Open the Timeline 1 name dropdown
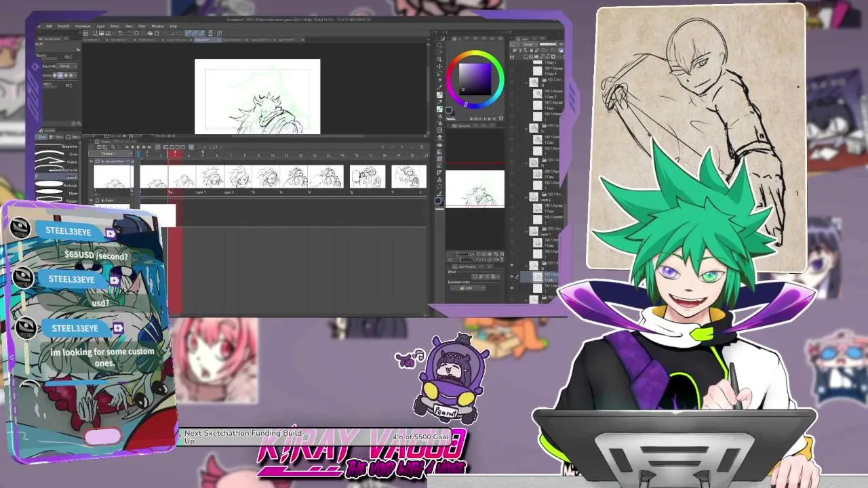This screenshot has width=868, height=488. pos(111,154)
